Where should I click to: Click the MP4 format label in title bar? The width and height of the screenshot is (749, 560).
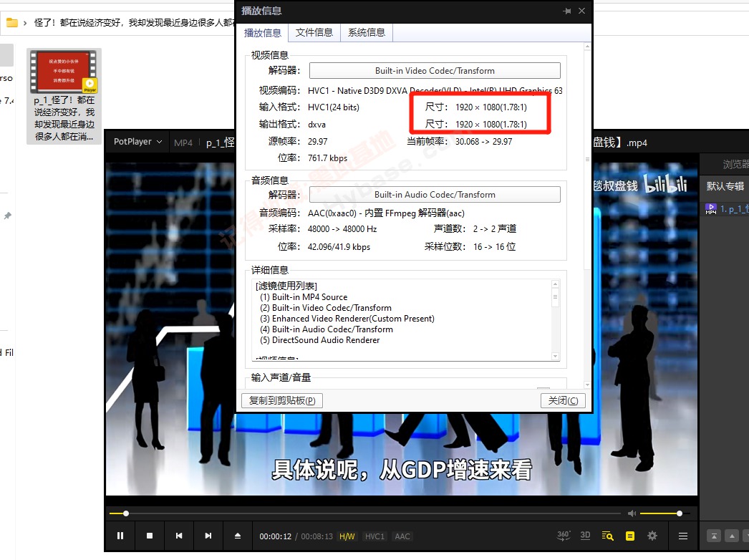tap(183, 143)
